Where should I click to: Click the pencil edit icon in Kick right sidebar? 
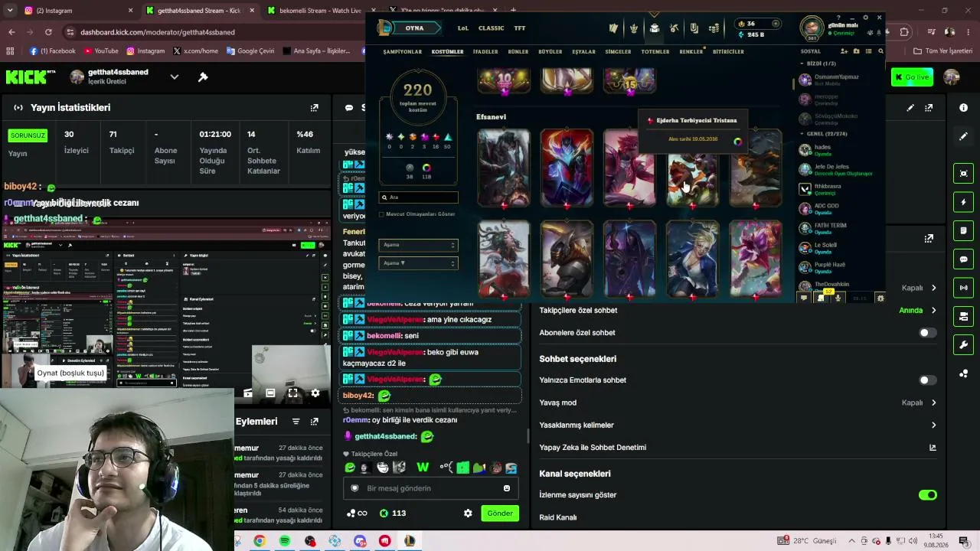click(964, 136)
